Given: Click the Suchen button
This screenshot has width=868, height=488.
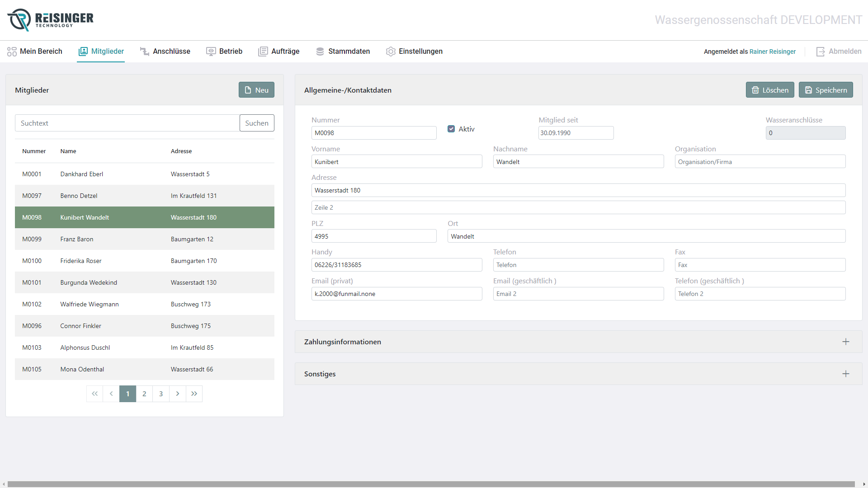Looking at the screenshot, I should click(257, 123).
